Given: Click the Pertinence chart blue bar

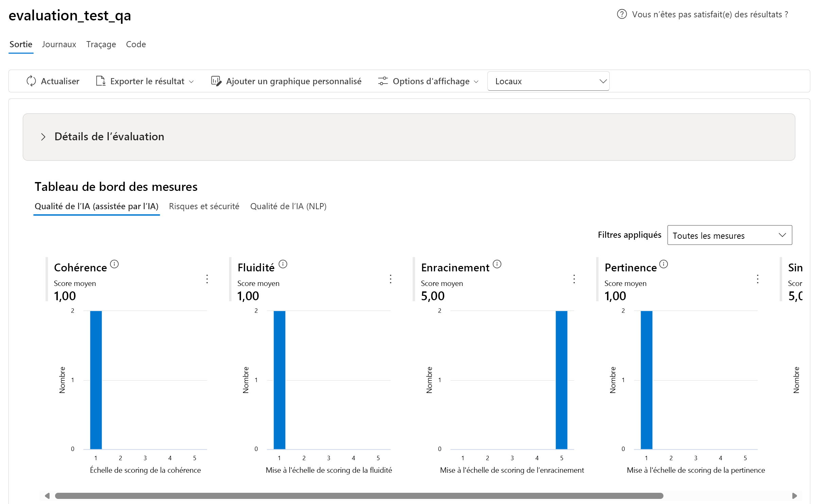Looking at the screenshot, I should pos(646,380).
